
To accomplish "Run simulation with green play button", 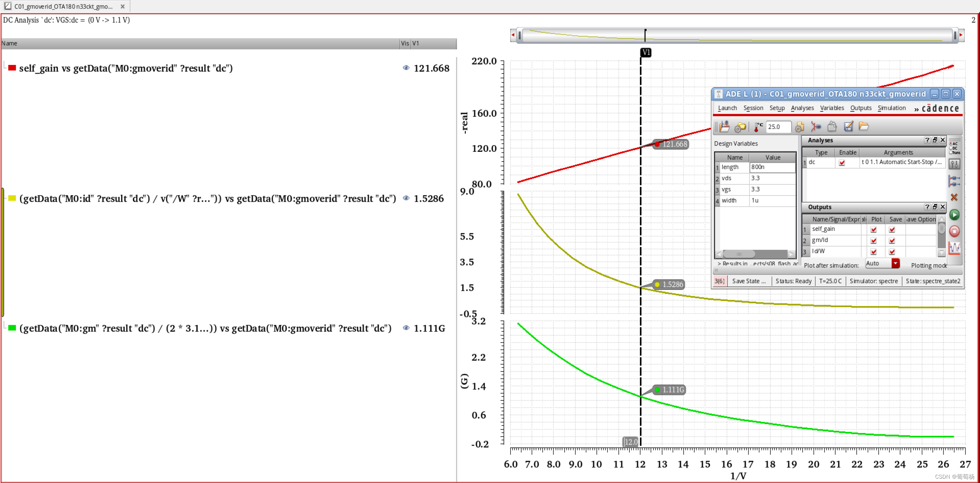I will pyautogui.click(x=954, y=215).
